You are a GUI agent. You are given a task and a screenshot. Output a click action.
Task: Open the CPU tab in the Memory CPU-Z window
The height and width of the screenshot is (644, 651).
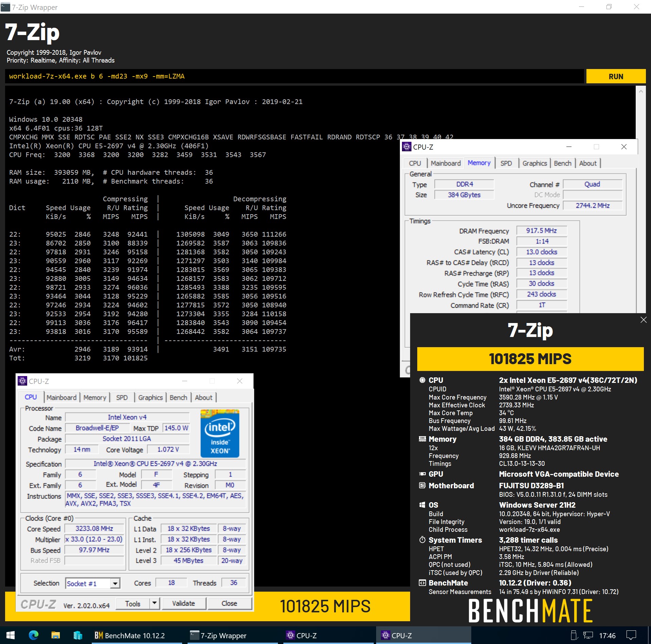pyautogui.click(x=415, y=163)
